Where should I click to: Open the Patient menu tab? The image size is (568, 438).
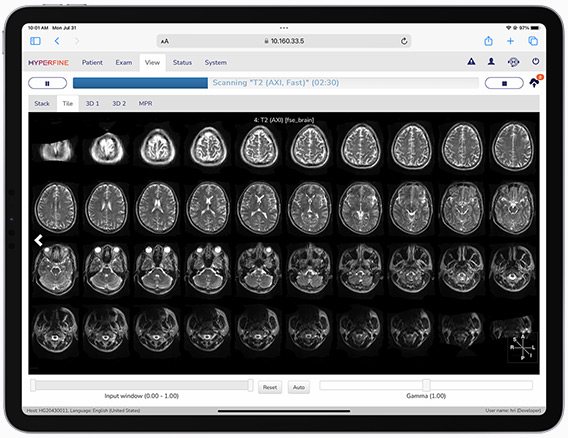point(92,62)
